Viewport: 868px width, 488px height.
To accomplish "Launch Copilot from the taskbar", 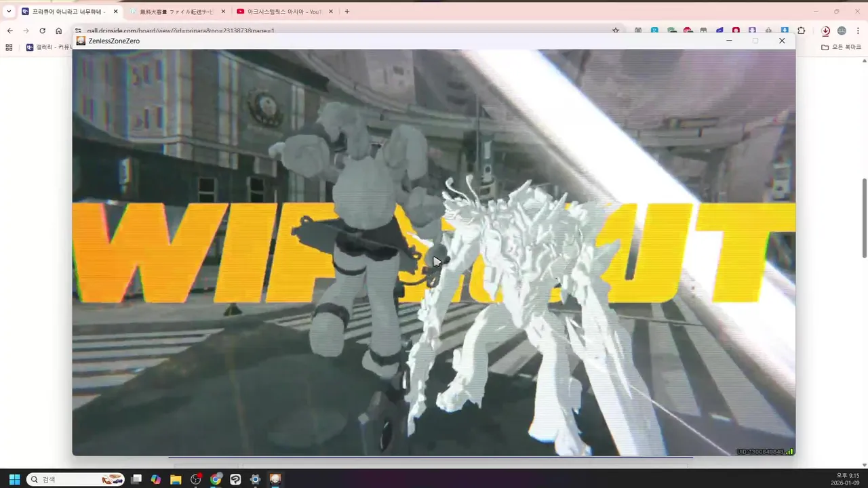I will click(x=156, y=479).
